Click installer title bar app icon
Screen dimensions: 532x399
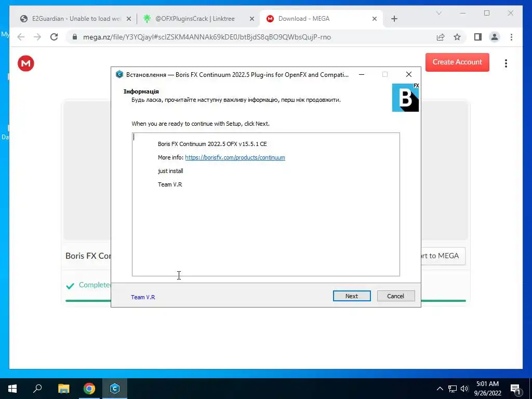[119, 74]
